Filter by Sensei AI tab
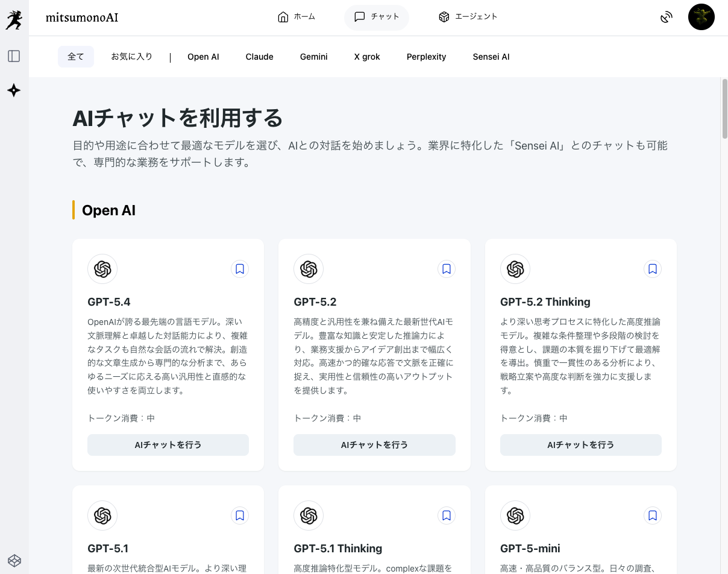 491,57
